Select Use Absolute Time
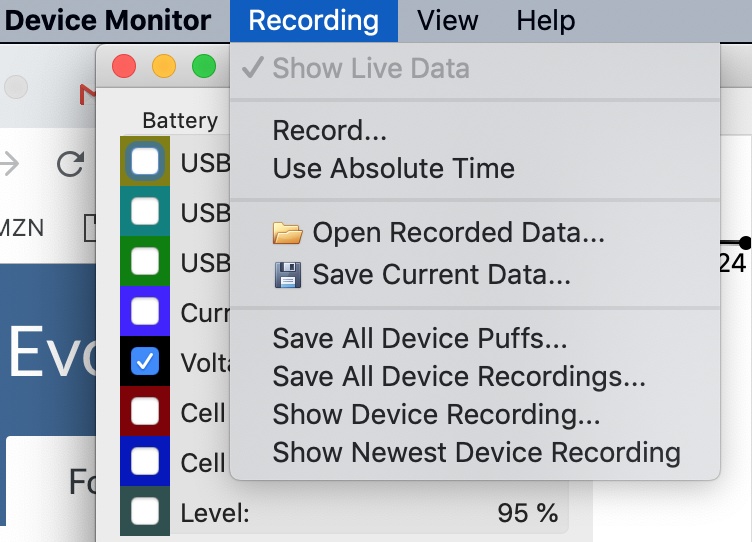Viewport: 752px width, 542px height. (394, 168)
